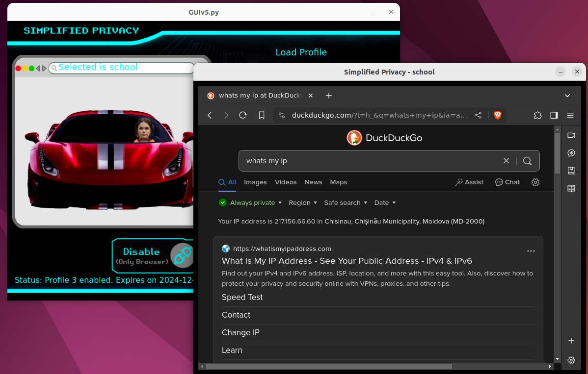This screenshot has height=374, width=588.
Task: Open Brave Talk video icon in sidebar
Action: pos(571,135)
